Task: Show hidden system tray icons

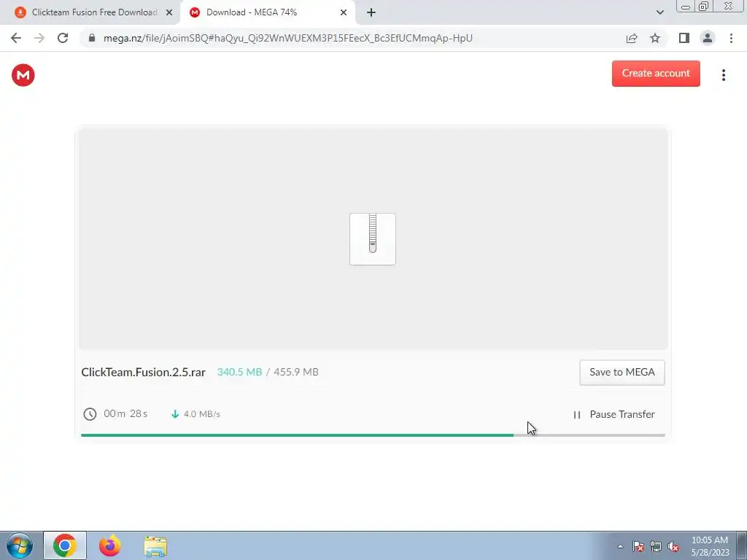Action: point(620,547)
